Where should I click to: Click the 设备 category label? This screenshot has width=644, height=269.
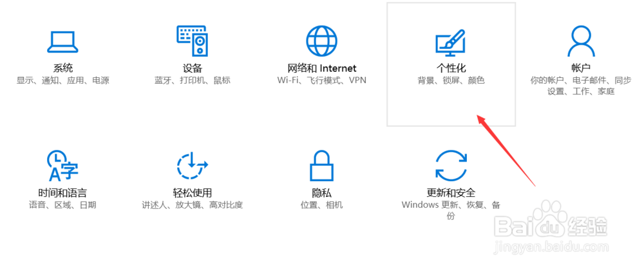[x=192, y=68]
